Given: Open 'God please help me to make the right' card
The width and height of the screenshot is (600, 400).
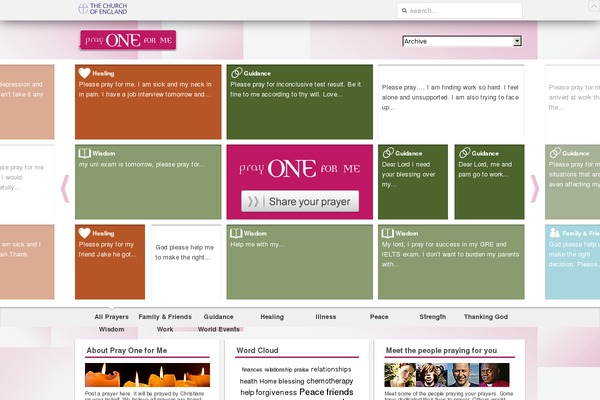Looking at the screenshot, I should point(186,262).
